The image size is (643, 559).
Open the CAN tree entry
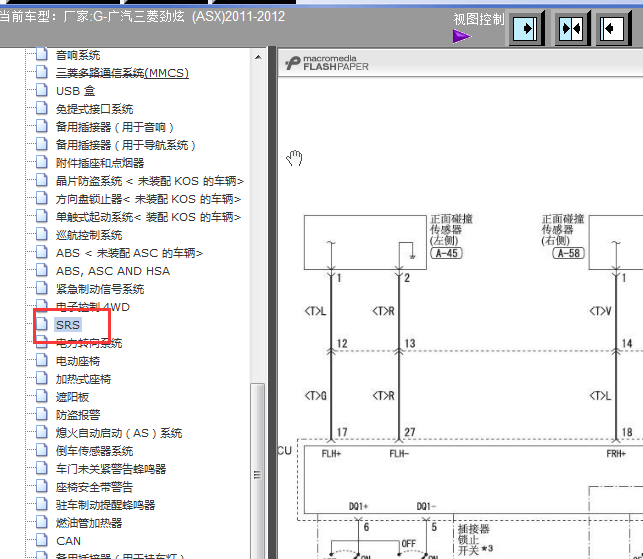pos(68,541)
